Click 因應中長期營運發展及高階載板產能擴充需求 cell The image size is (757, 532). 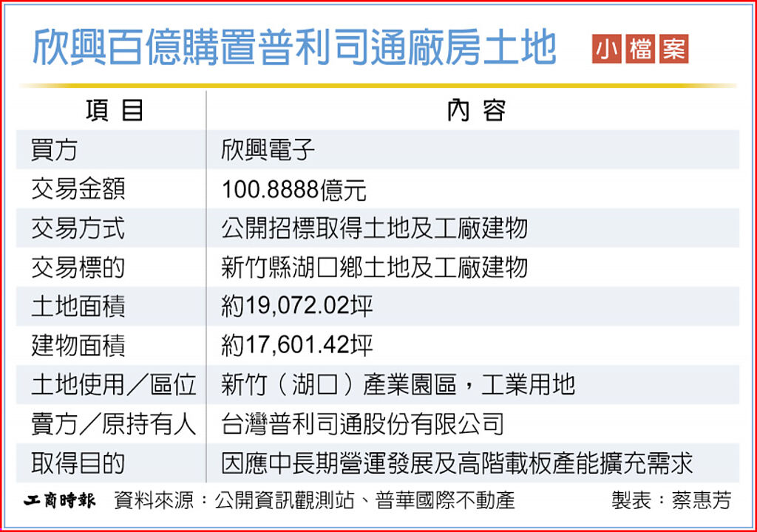(x=457, y=463)
